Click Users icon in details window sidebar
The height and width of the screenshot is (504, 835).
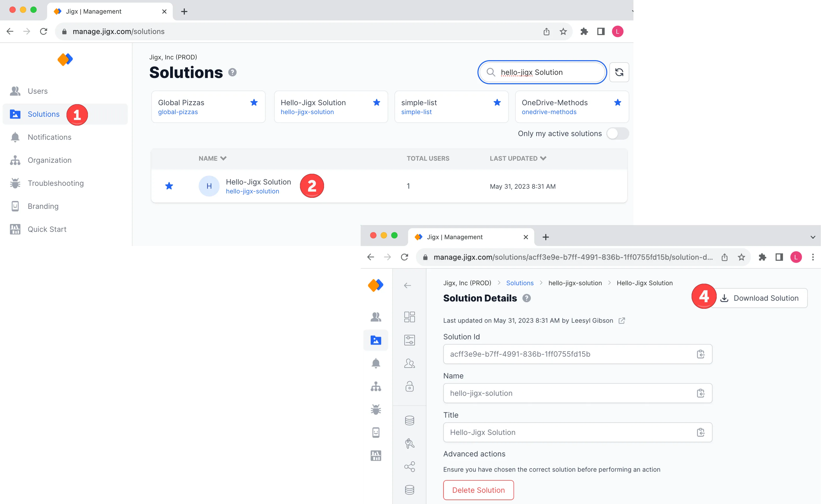376,317
